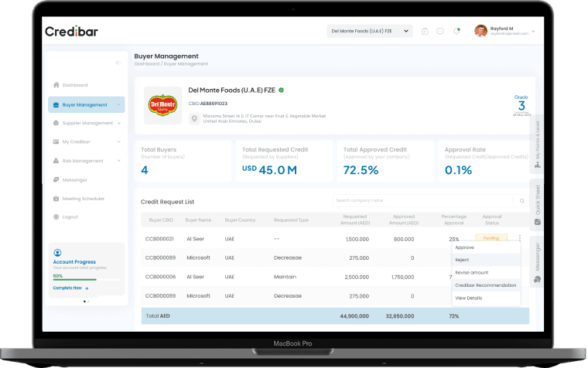
Task: Expand the Risk Management sidebar section
Action: 82,161
